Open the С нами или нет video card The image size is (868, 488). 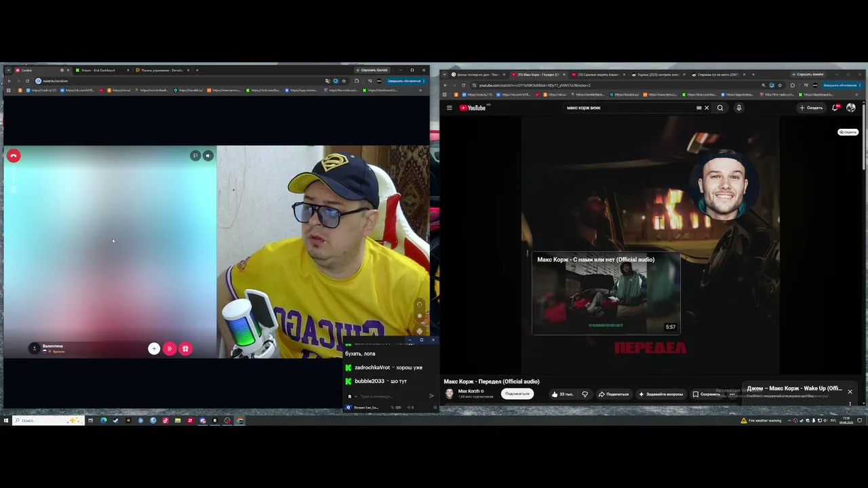(x=606, y=293)
